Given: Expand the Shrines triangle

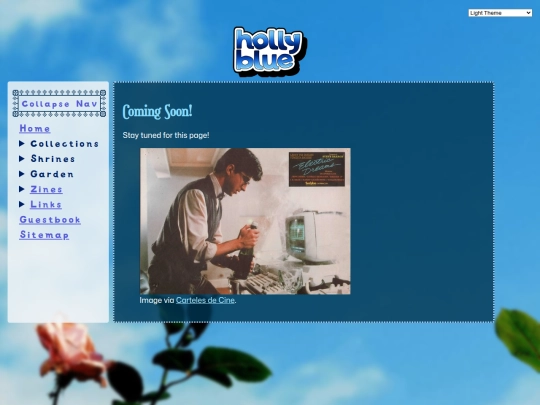Looking at the screenshot, I should click(22, 158).
